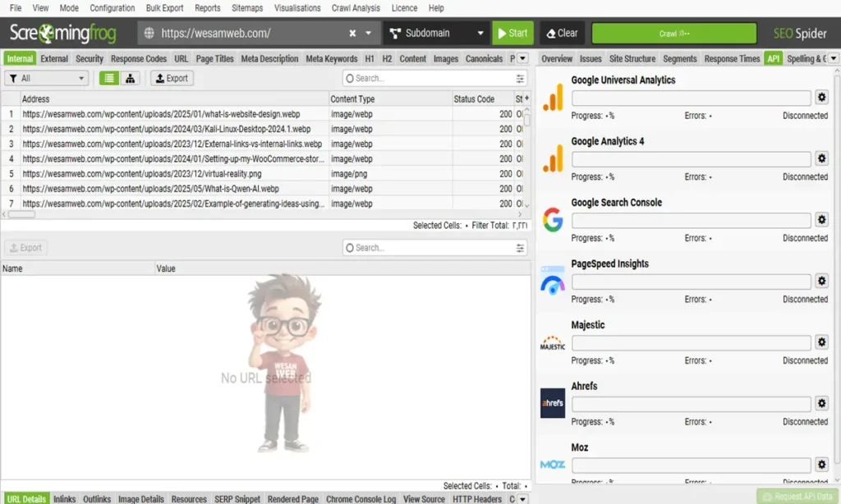Screen dimensions: 841x504
Task: Click the Google Analytics 4 logo
Action: click(552, 158)
